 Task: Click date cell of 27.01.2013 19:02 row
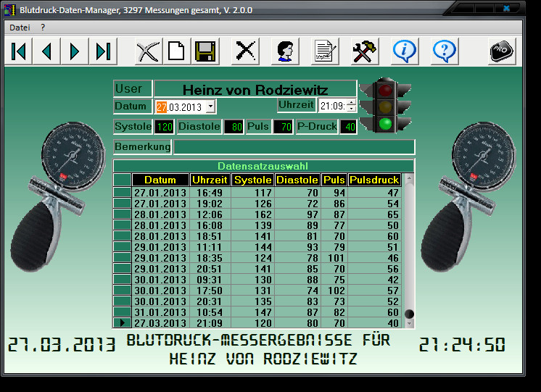coord(160,204)
